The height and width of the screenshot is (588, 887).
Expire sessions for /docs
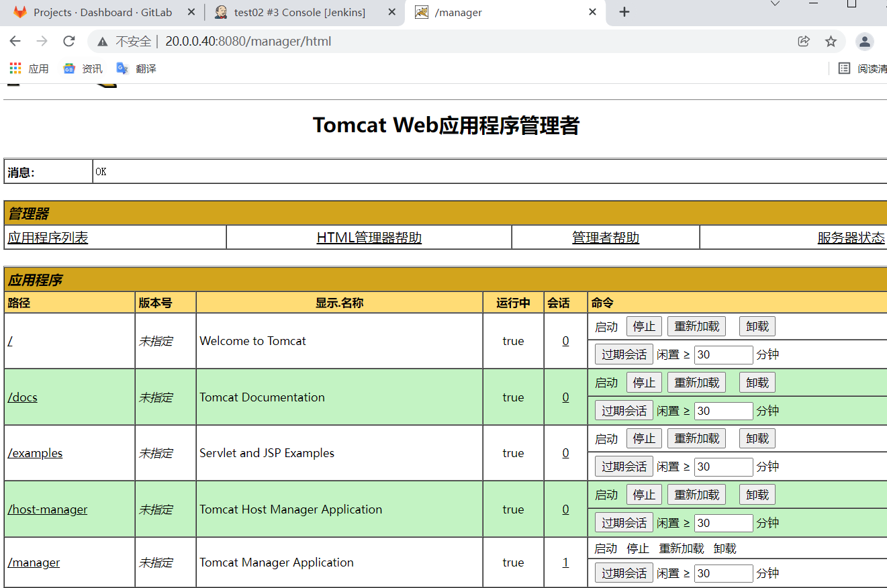click(624, 411)
